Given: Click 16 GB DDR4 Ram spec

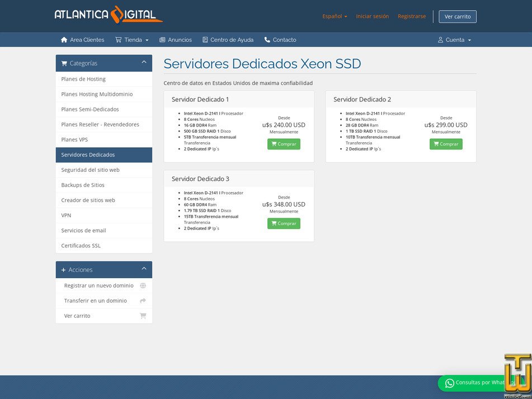Looking at the screenshot, I should tap(200, 125).
